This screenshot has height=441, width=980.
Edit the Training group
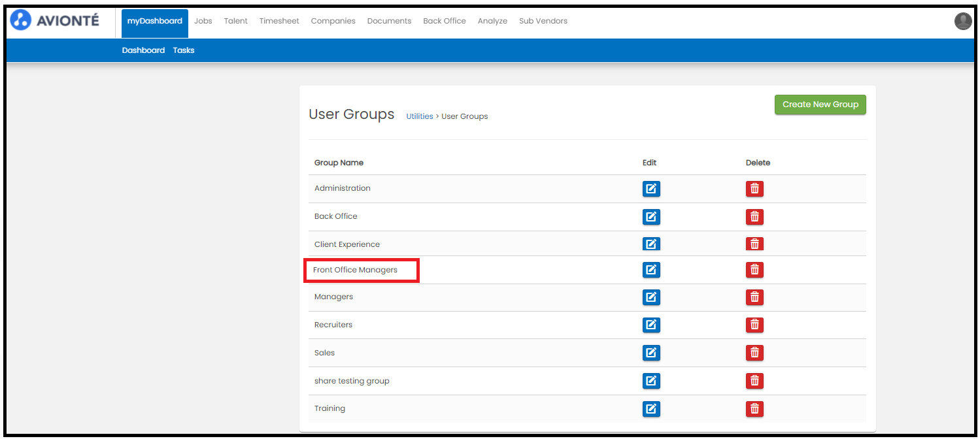[651, 409]
